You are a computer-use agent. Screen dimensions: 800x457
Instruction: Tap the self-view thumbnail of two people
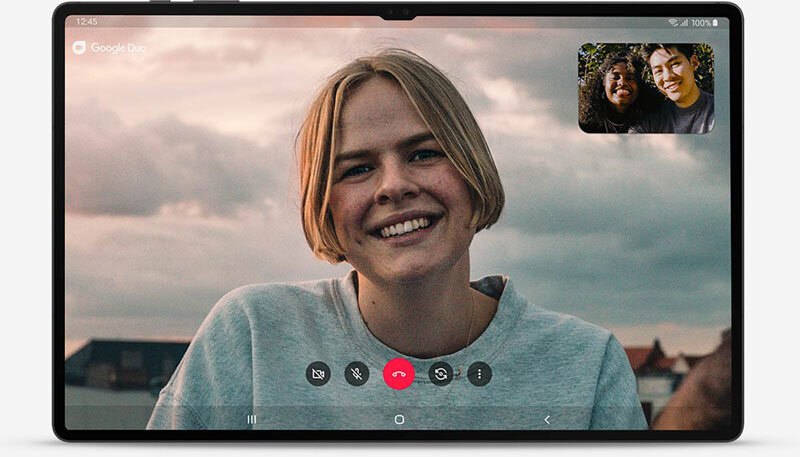646,88
